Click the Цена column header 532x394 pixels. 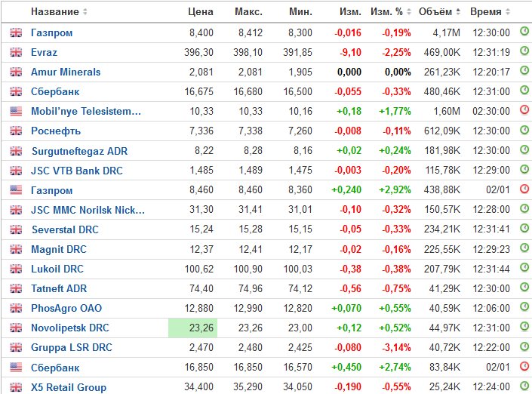tap(201, 12)
